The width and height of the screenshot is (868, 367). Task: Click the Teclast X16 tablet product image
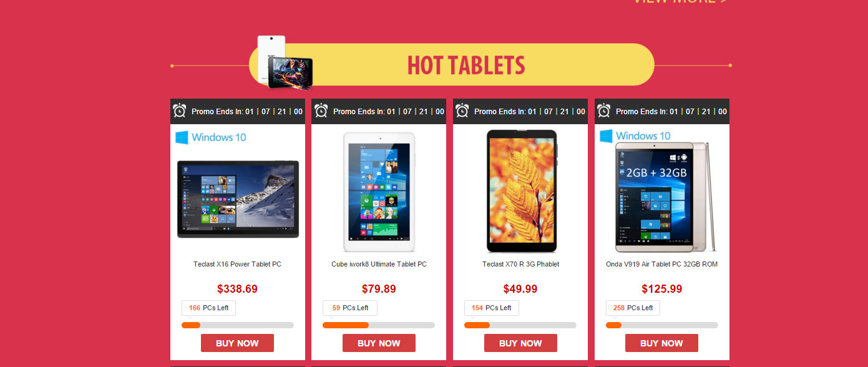(238, 199)
